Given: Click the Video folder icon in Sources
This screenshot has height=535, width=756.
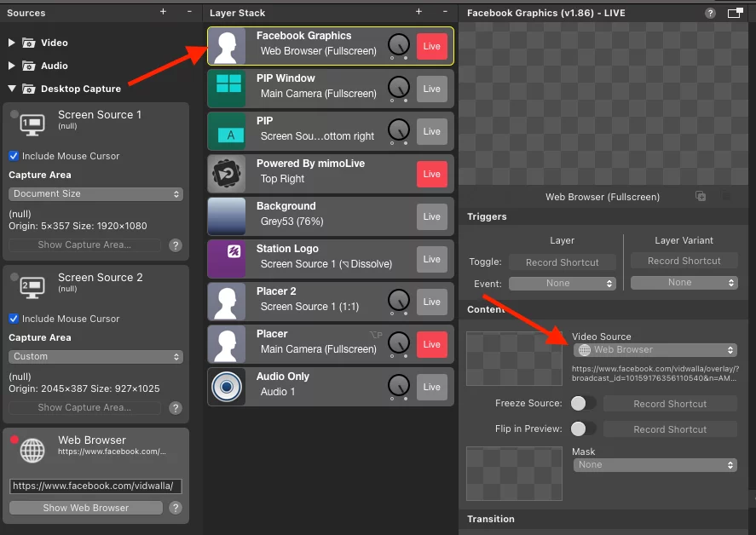Looking at the screenshot, I should 29,43.
